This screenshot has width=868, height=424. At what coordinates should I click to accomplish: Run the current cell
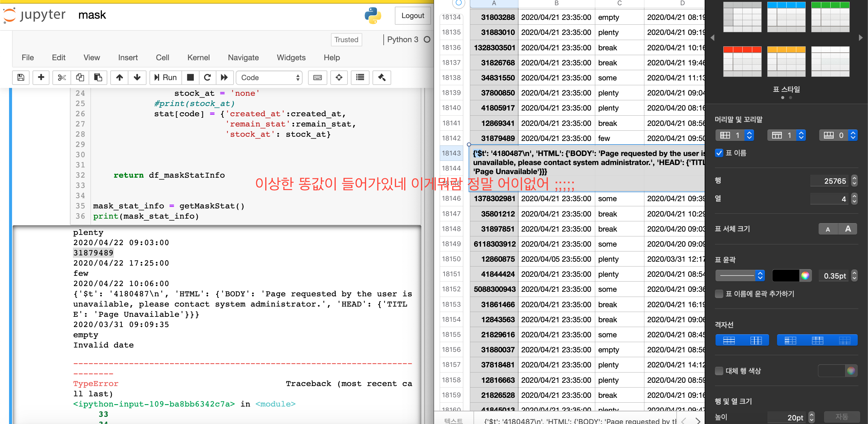[x=165, y=77]
